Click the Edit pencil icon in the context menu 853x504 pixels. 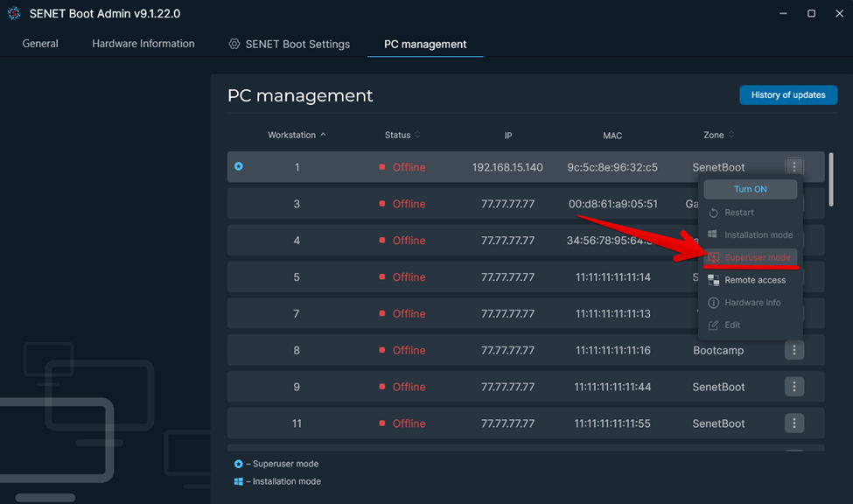tap(714, 325)
